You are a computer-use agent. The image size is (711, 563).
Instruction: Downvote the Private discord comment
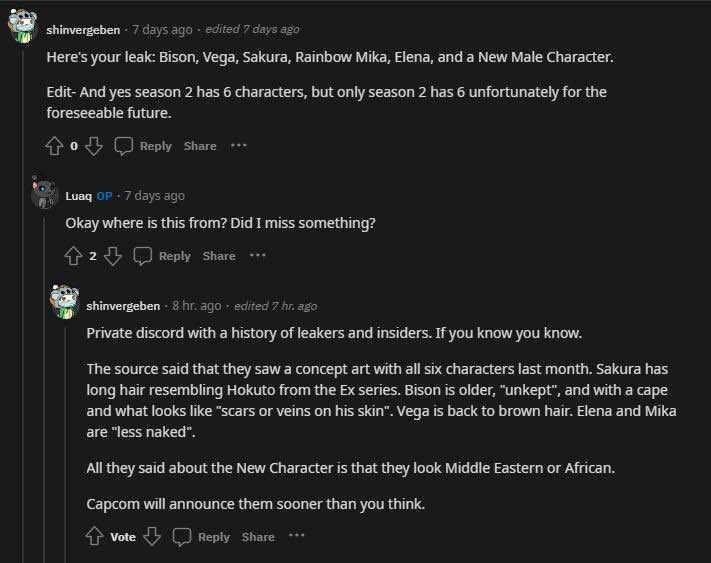pos(152,537)
